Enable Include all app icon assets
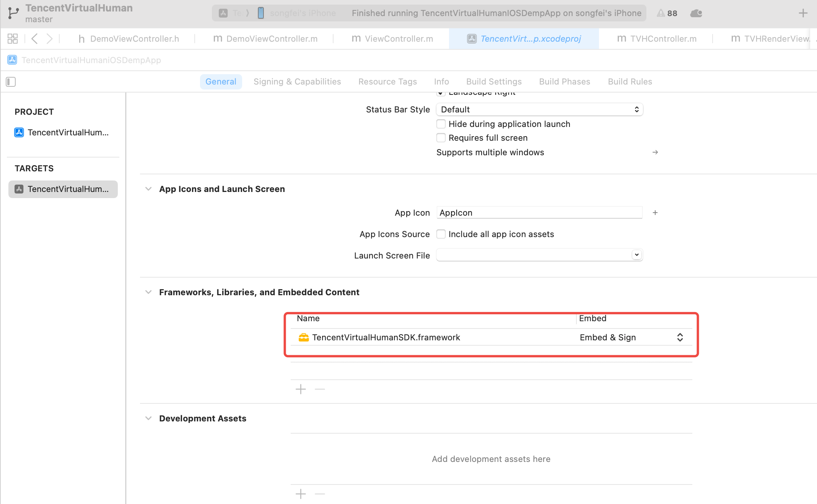 (x=441, y=234)
